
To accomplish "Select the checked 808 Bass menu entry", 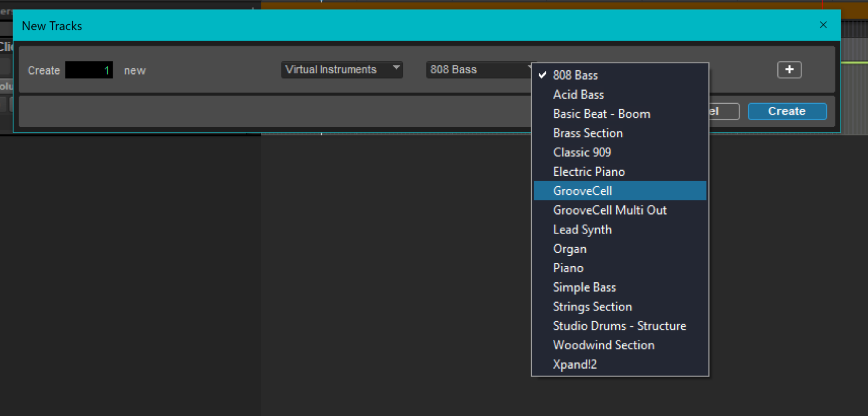I will coord(575,76).
